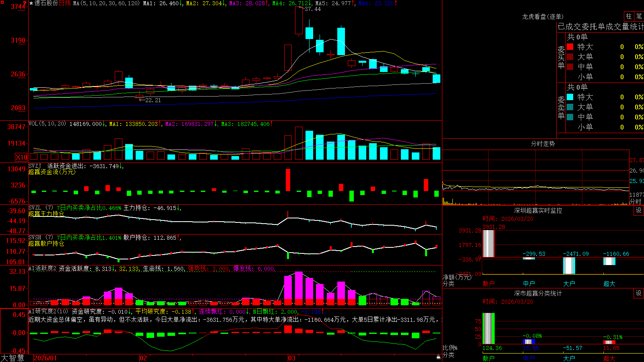
Task: Click the 超赢主力持仓 label
Action: [46, 214]
